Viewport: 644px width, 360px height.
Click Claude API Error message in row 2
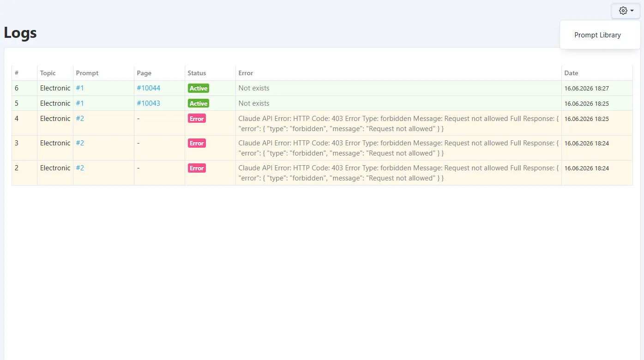(x=398, y=173)
